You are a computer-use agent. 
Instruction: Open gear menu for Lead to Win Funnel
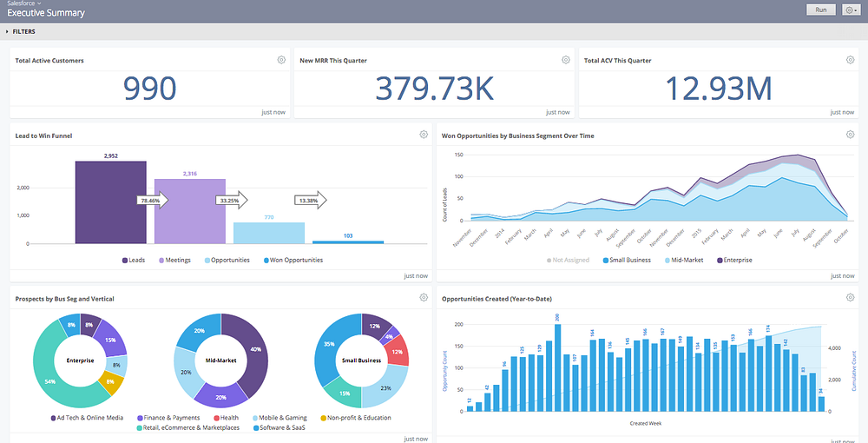tap(424, 135)
